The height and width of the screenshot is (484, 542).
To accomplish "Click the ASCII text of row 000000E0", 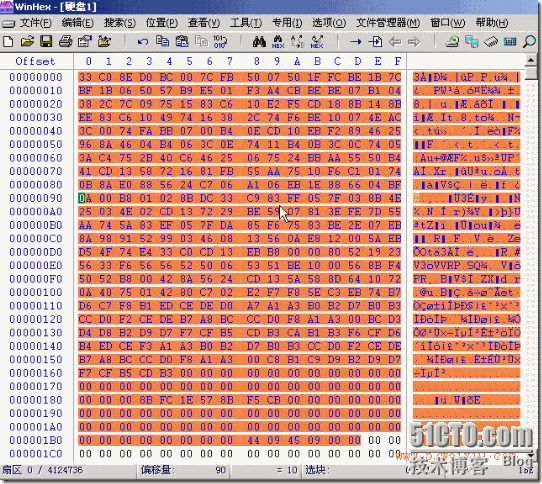I will [x=466, y=265].
